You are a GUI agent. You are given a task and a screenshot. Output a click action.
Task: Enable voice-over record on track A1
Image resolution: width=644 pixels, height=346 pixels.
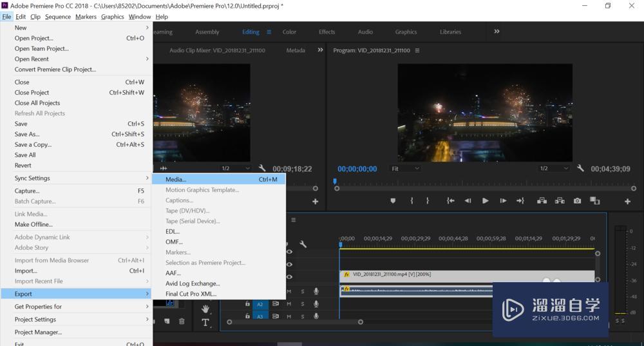pyautogui.click(x=316, y=291)
